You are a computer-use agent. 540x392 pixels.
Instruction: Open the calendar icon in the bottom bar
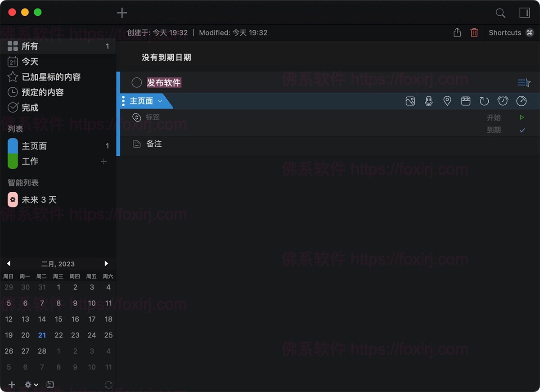click(x=50, y=384)
